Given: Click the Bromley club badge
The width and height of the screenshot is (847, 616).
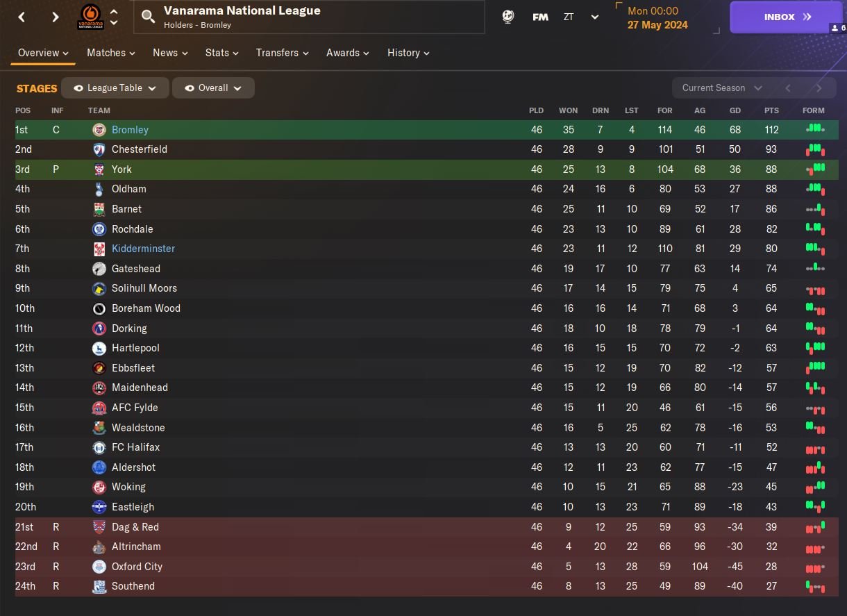Looking at the screenshot, I should pyautogui.click(x=99, y=130).
